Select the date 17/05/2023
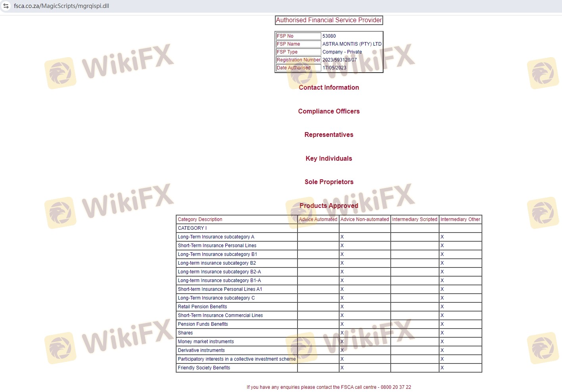562x392 pixels. 334,68
